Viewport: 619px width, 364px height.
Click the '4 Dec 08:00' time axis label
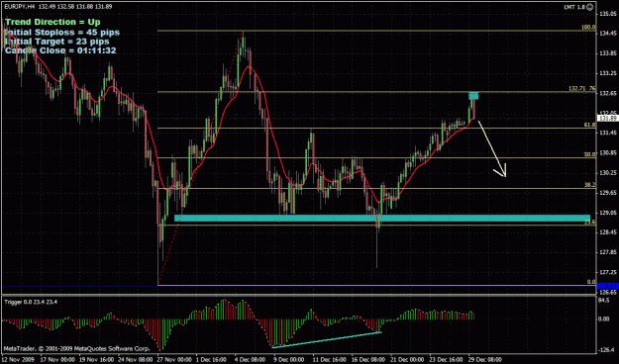pyautogui.click(x=250, y=360)
